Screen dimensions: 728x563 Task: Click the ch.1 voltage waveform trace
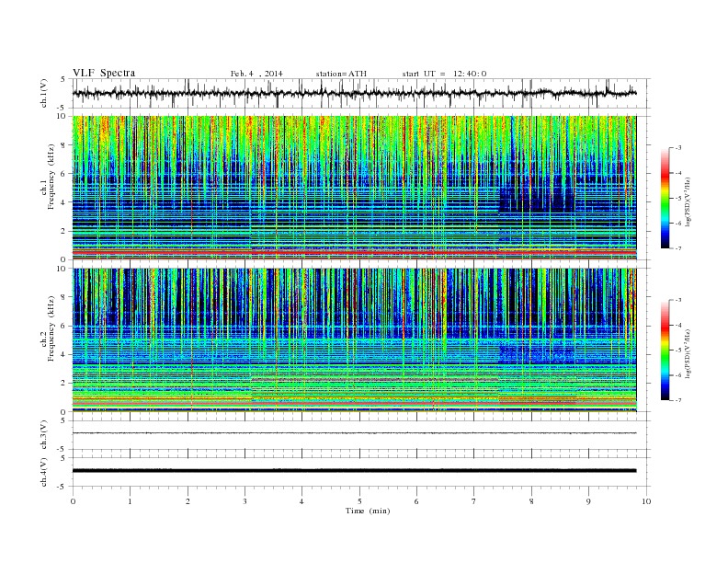pos(354,93)
